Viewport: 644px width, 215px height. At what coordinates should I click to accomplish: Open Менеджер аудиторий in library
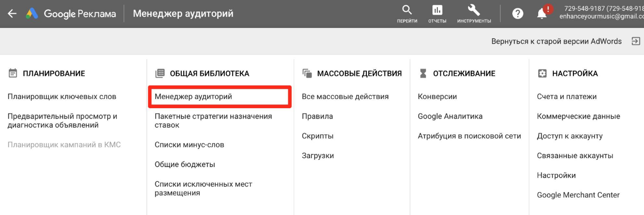[x=220, y=97]
